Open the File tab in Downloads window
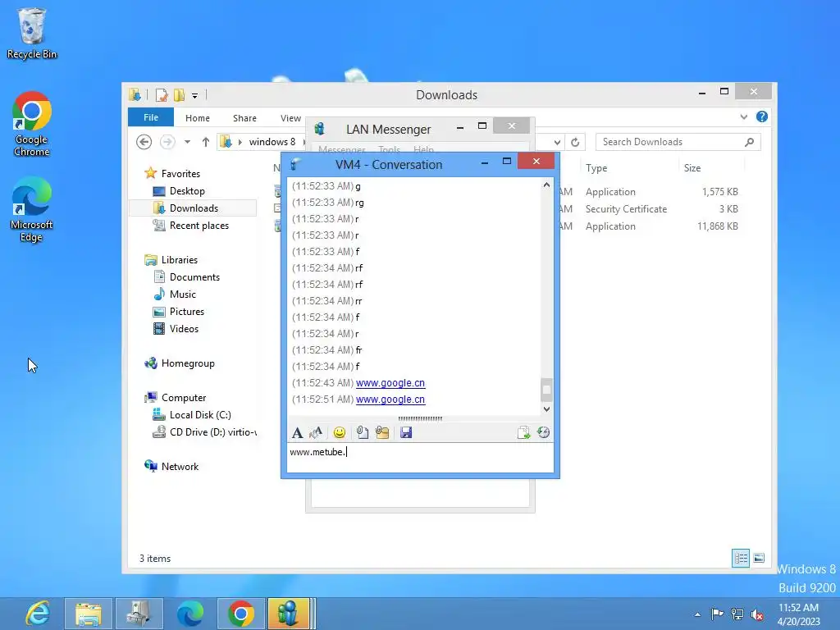The height and width of the screenshot is (630, 840). (151, 117)
